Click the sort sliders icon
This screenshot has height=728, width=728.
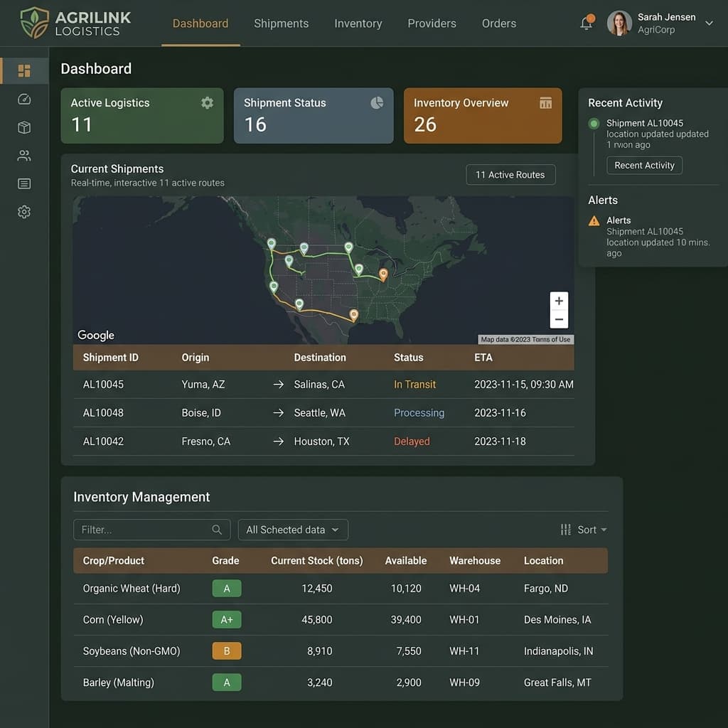click(x=565, y=529)
